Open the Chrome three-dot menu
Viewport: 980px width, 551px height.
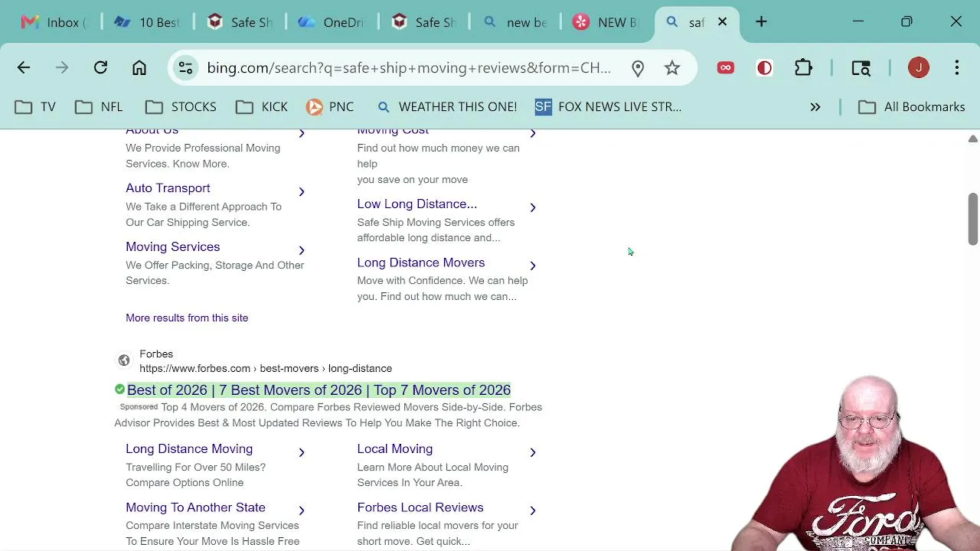pyautogui.click(x=957, y=68)
